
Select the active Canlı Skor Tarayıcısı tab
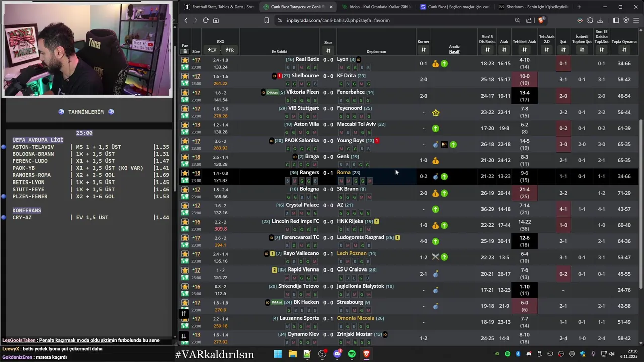click(297, 7)
